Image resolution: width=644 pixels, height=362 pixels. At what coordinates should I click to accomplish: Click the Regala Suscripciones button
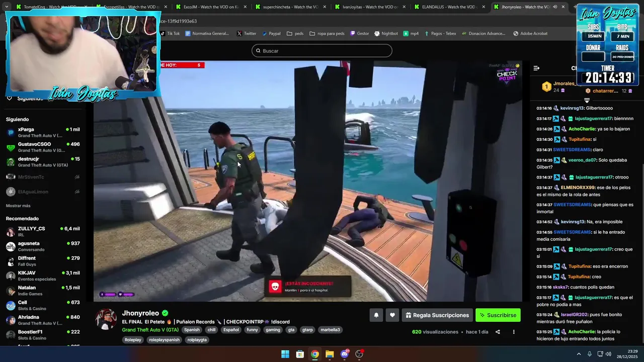tap(437, 315)
